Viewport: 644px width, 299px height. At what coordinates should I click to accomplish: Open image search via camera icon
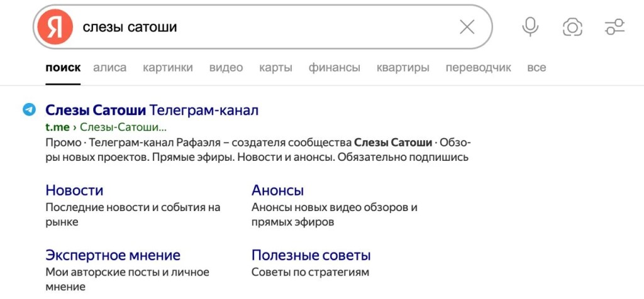572,27
